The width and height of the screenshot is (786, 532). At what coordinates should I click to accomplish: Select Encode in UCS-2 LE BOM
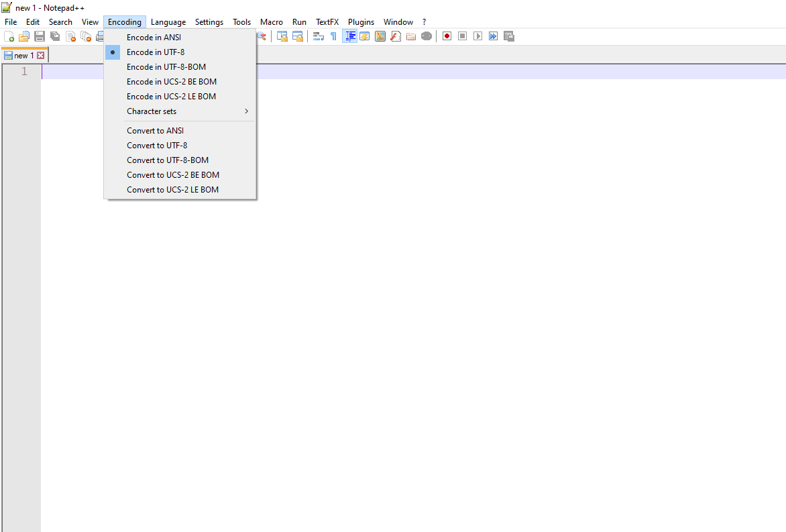pyautogui.click(x=180, y=97)
